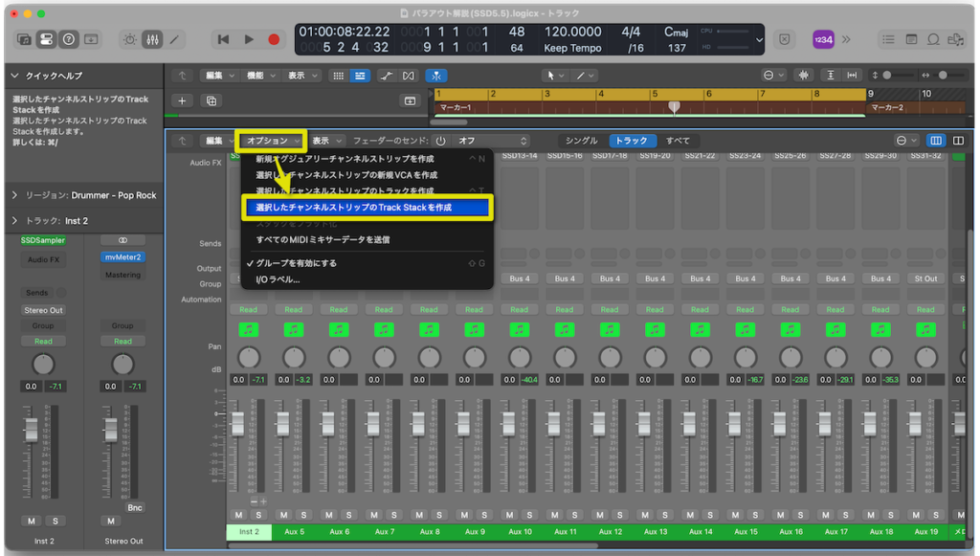
Task: Collapse the クイックヘルプ panel
Action: point(13,76)
